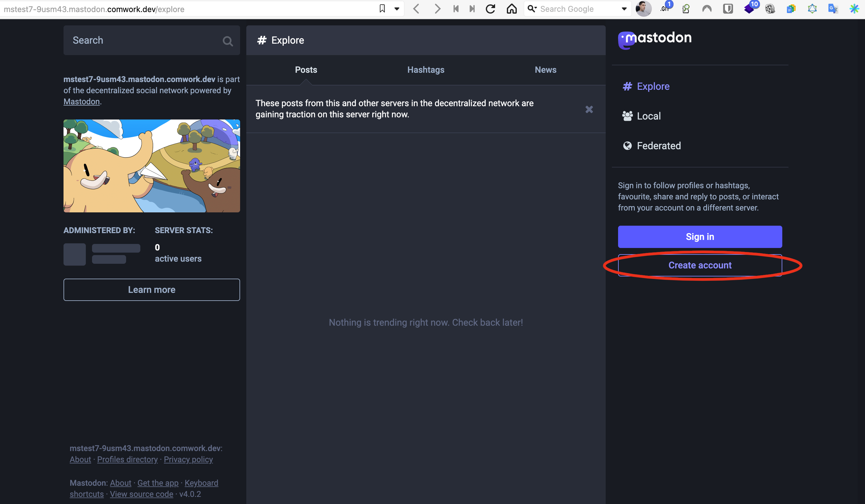Click the browser home icon
865x504 pixels.
512,9
